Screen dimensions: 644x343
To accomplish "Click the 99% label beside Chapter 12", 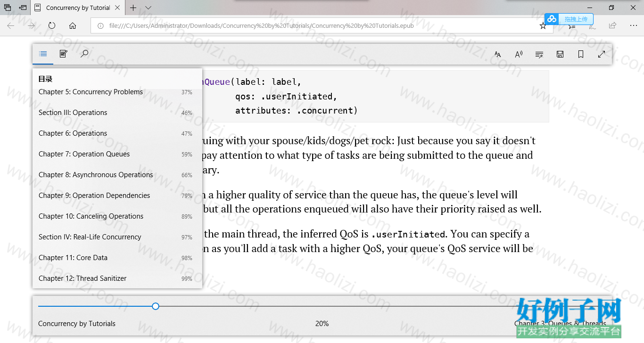I will point(187,279).
